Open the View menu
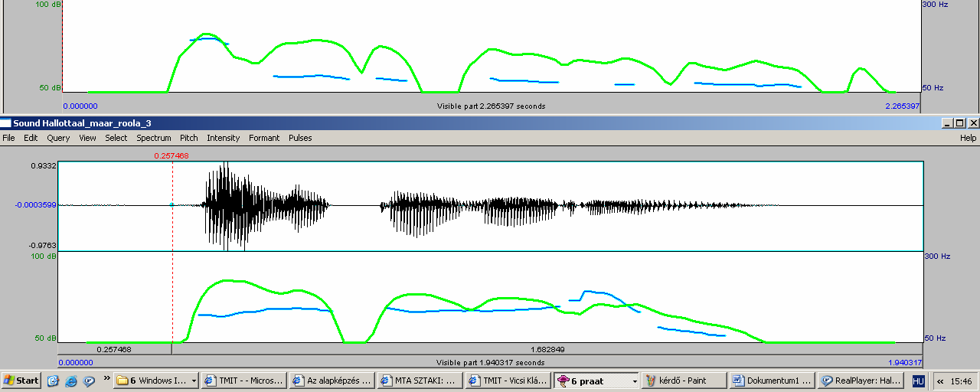Viewport: 980px width, 392px height. [87, 138]
